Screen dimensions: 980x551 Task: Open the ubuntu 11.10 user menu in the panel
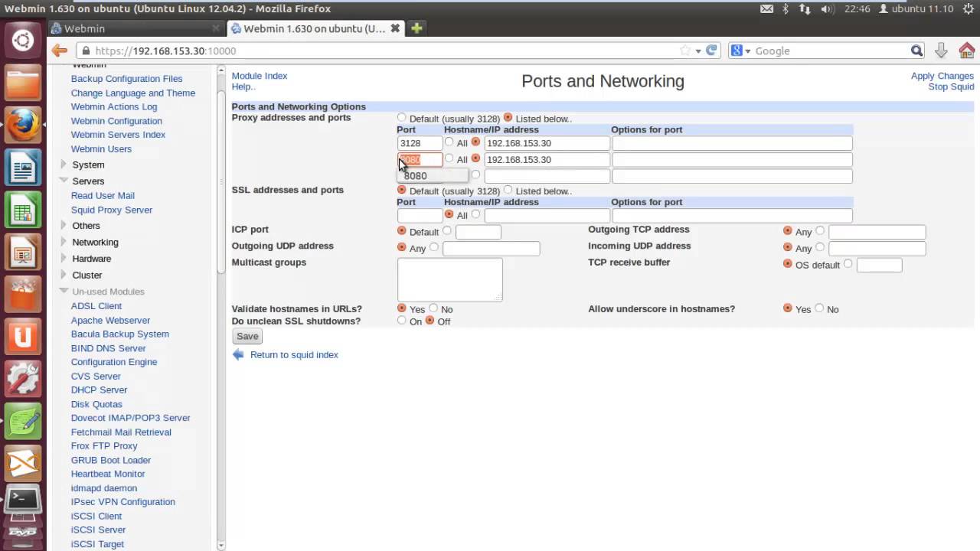pos(916,8)
